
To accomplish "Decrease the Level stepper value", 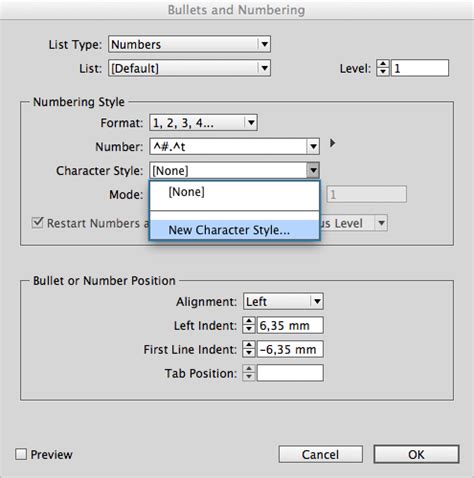I will pyautogui.click(x=383, y=72).
